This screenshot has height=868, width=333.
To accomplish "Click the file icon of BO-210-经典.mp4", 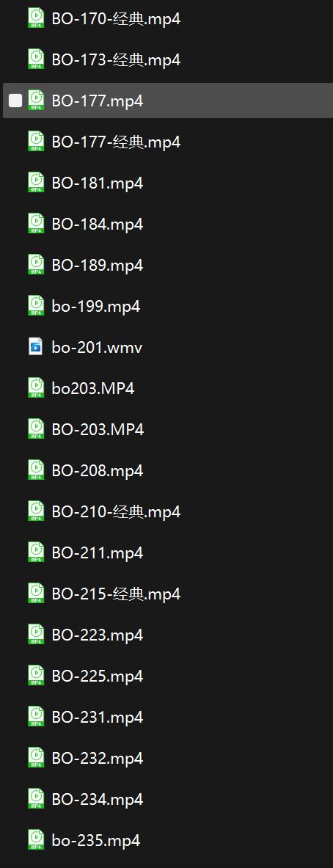I will [36, 511].
